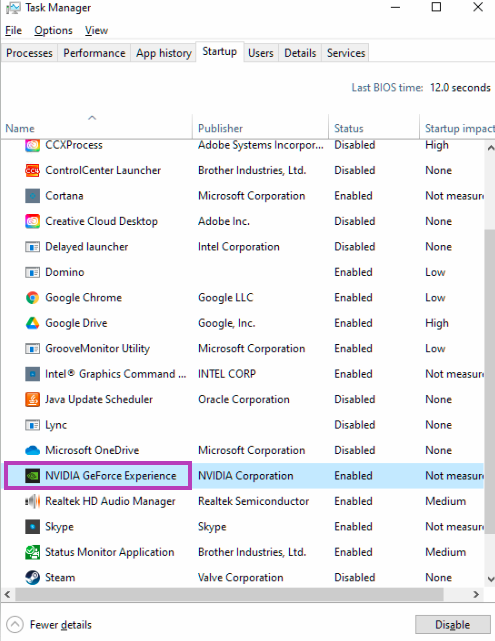Open the File menu

pos(13,30)
